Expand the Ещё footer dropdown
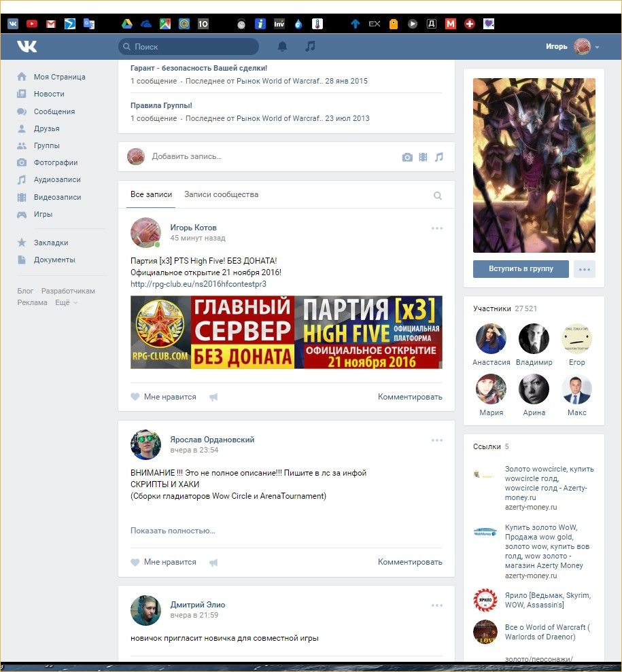Screen dimensions: 622x672 pos(66,302)
